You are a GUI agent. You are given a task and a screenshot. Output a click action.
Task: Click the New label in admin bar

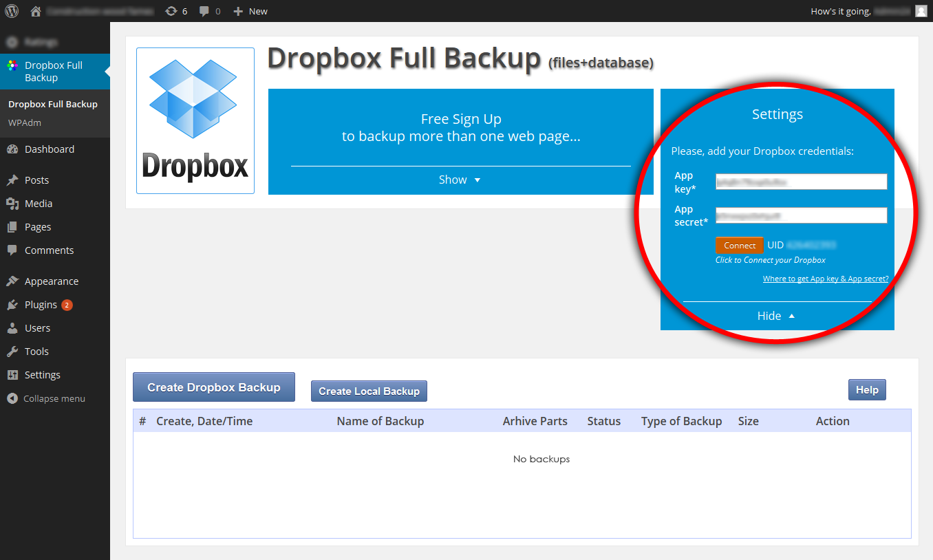[x=258, y=11]
